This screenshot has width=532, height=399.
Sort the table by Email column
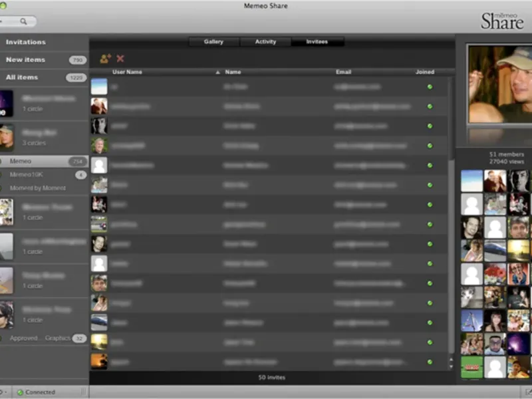click(x=343, y=72)
